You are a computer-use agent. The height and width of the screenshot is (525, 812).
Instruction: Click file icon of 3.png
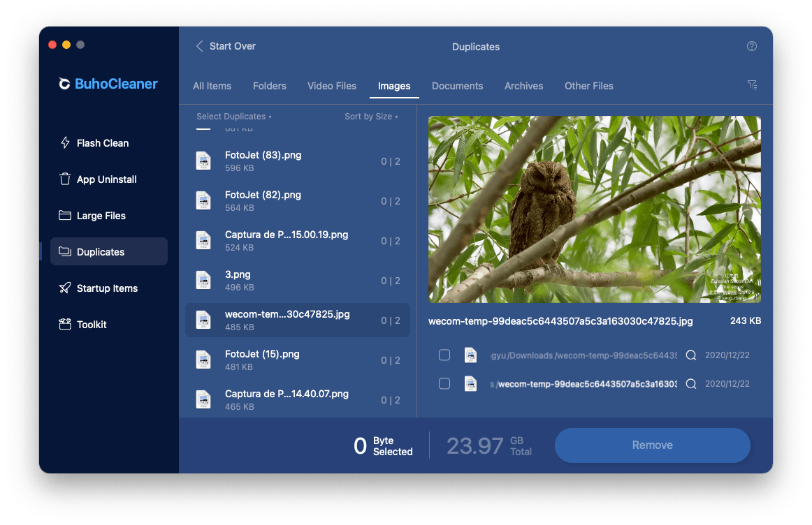pyautogui.click(x=203, y=281)
